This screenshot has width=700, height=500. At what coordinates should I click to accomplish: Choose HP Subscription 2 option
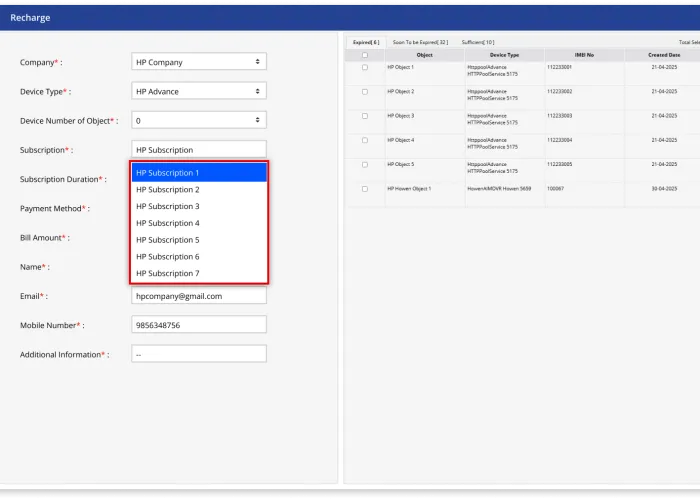pos(199,190)
